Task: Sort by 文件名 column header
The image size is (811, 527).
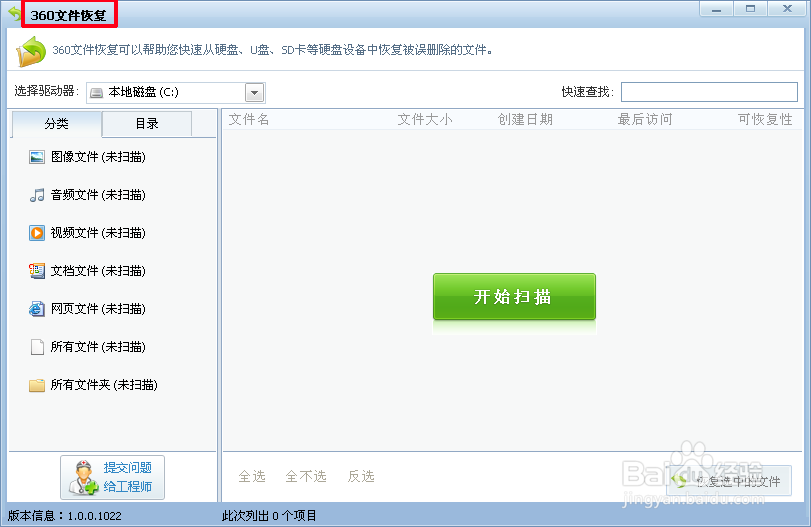Action: coord(249,119)
